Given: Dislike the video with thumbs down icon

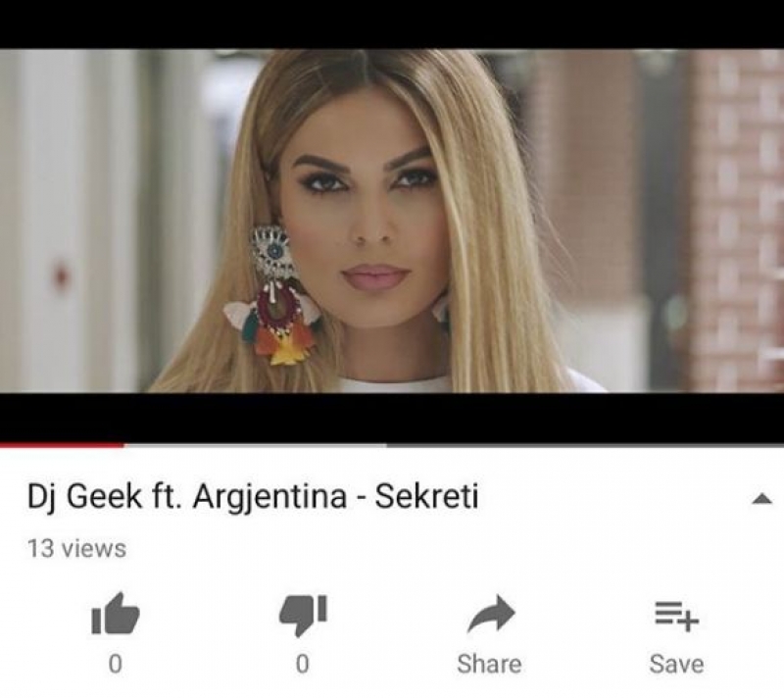Looking at the screenshot, I should [x=303, y=616].
